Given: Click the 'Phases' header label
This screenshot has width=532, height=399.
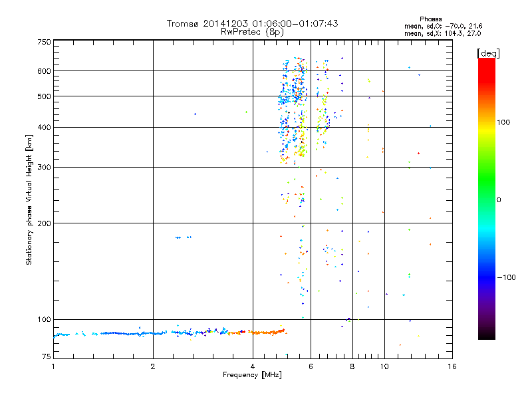Looking at the screenshot, I should coord(430,19).
